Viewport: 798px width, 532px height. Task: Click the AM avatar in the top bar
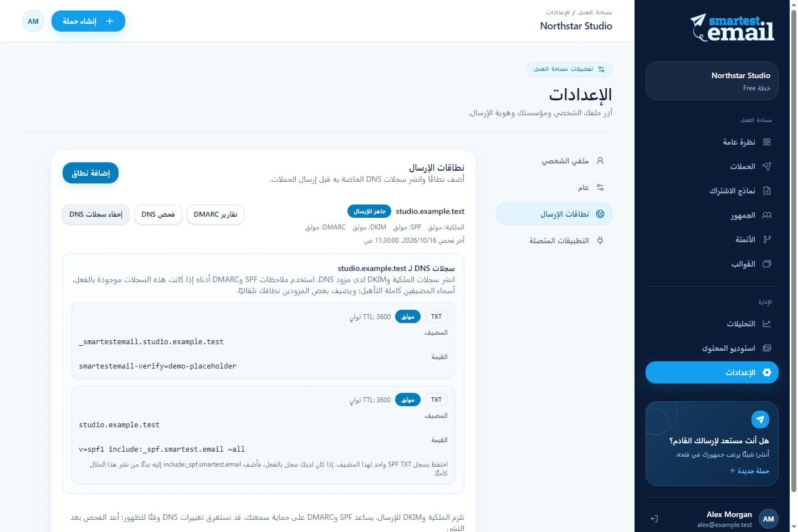tap(33, 21)
